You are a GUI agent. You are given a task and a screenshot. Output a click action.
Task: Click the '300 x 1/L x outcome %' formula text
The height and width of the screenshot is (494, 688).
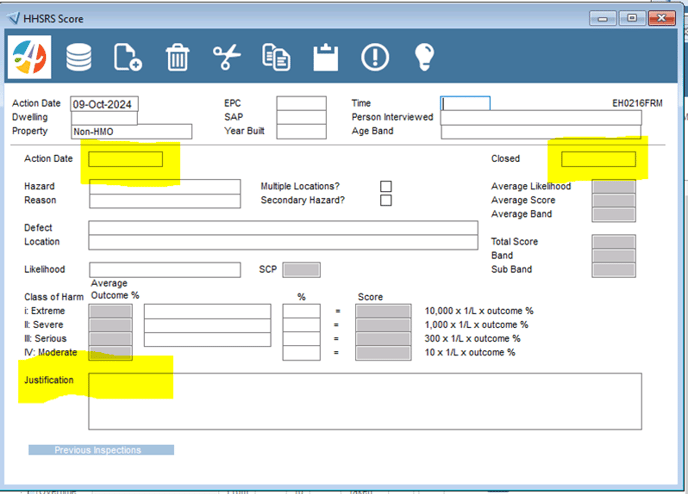(473, 339)
